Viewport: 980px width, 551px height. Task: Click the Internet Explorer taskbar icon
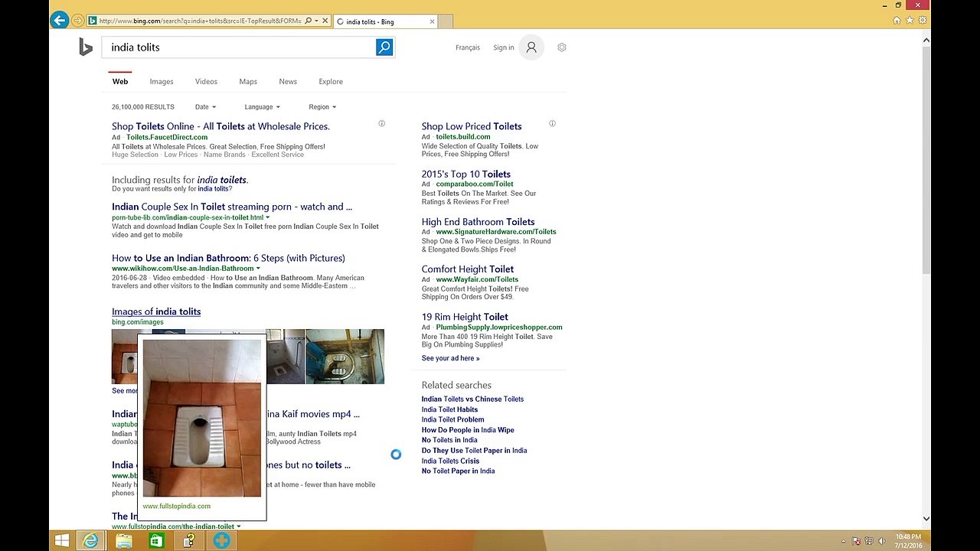90,541
